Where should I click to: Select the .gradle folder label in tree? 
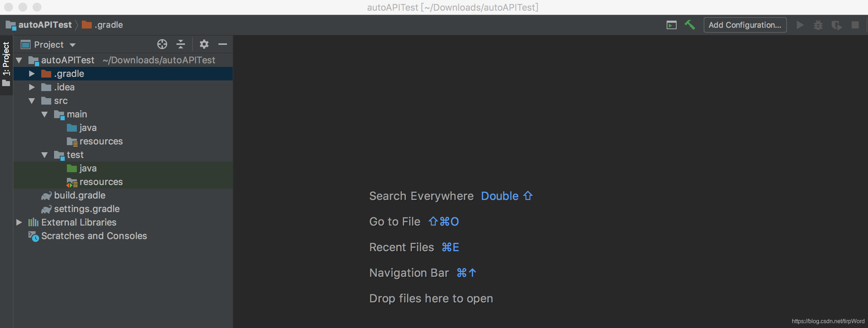click(x=69, y=74)
